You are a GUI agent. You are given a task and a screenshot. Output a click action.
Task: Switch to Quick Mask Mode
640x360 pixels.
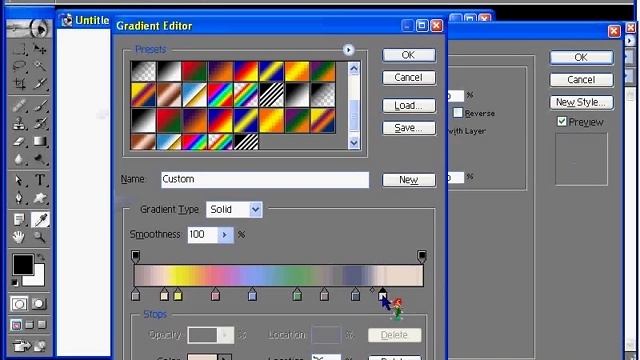point(39,304)
